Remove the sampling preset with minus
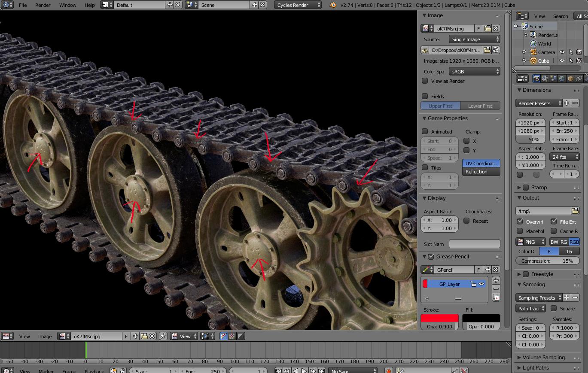 [575, 297]
